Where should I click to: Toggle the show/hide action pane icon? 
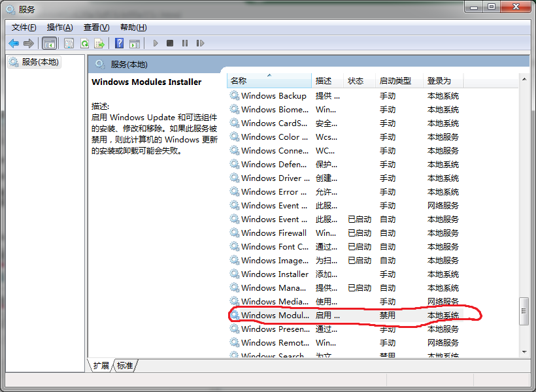coord(135,43)
